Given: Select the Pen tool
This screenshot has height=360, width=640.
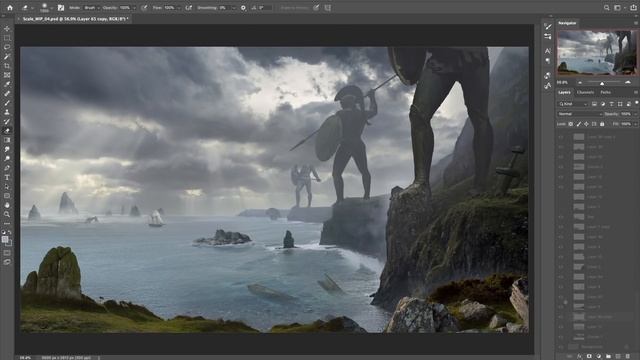Looking at the screenshot, I should click(7, 168).
